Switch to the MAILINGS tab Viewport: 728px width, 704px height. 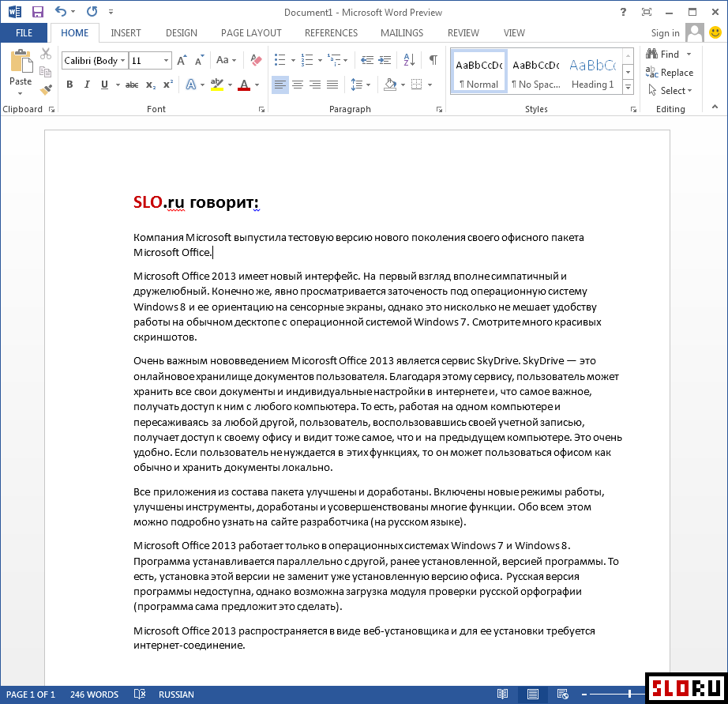[x=402, y=33]
